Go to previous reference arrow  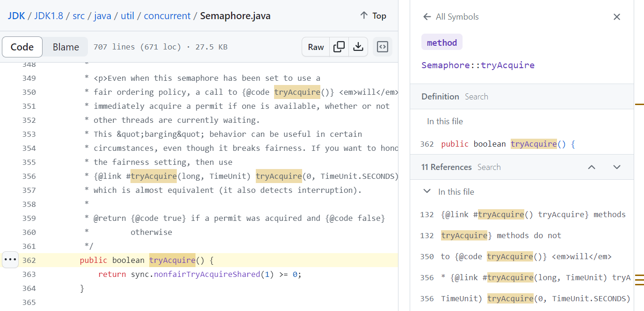(592, 167)
